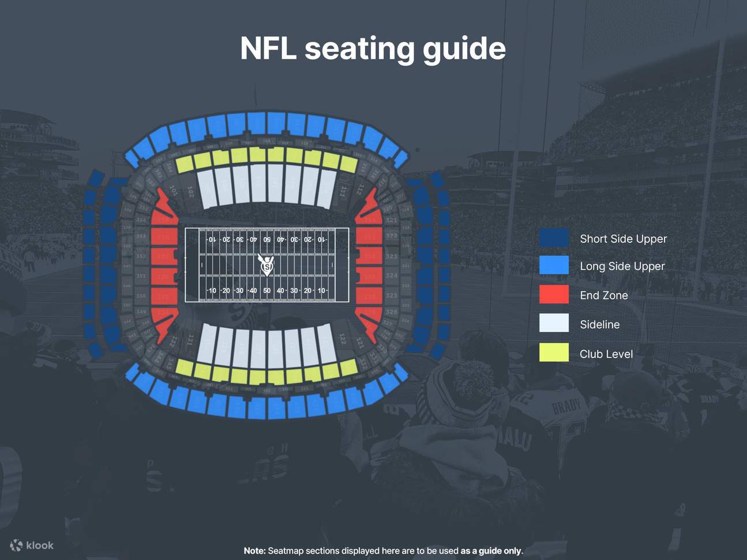Click section 324 on the seat map
Screen dimensions: 747x560
click(x=391, y=275)
